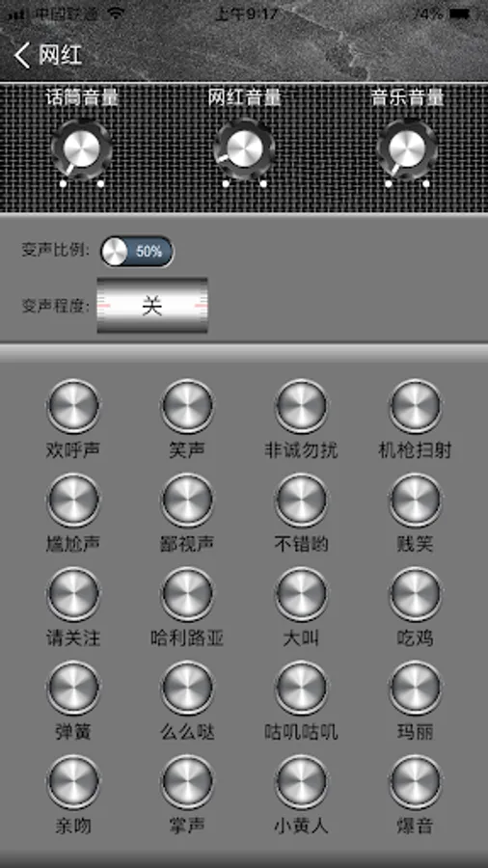The image size is (488, 868).
Task: Tap the 爆音 sound button
Action: click(x=415, y=781)
